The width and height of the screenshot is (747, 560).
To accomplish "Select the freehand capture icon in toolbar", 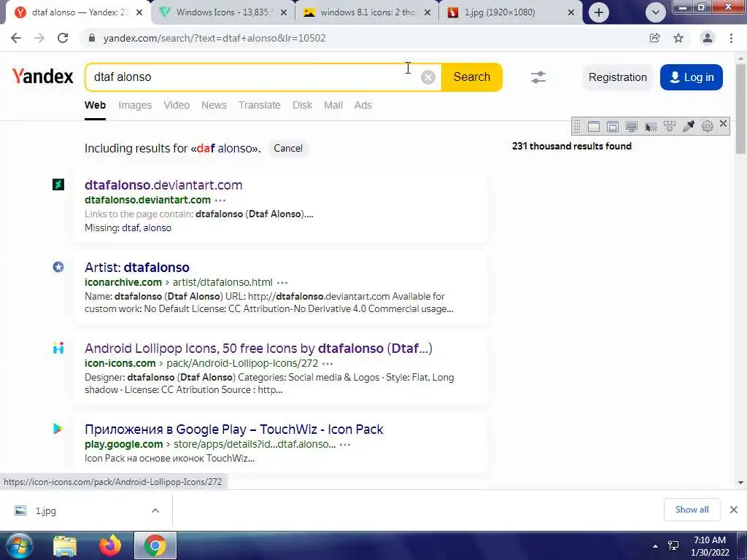I will (x=670, y=126).
